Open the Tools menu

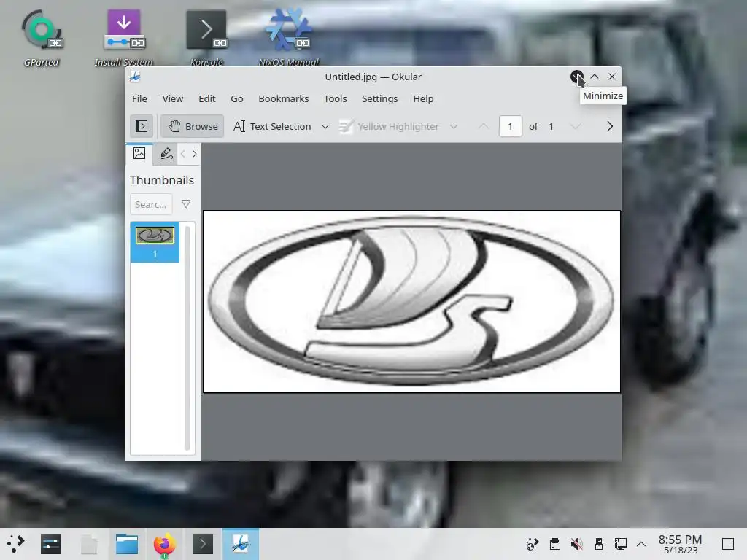click(336, 98)
